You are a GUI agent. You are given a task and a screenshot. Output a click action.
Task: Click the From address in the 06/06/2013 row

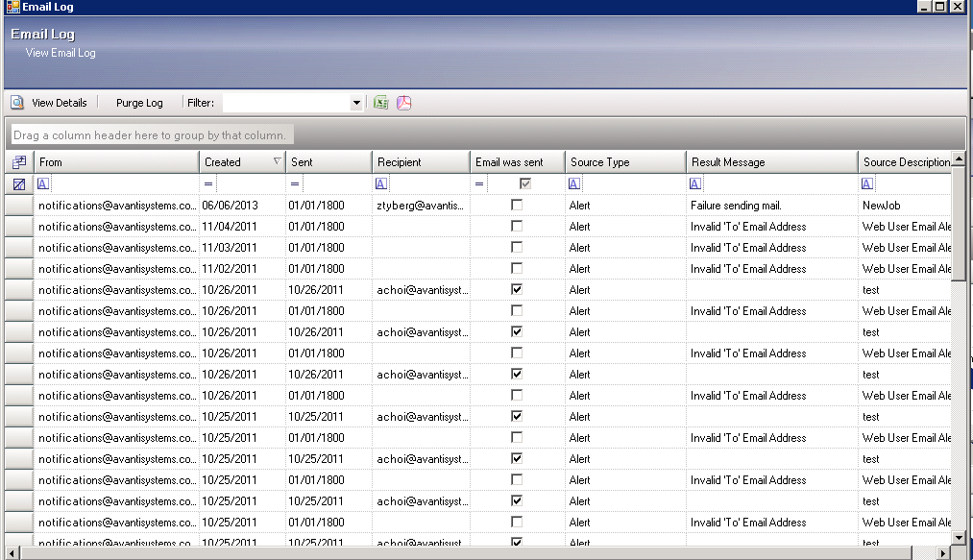pos(117,206)
